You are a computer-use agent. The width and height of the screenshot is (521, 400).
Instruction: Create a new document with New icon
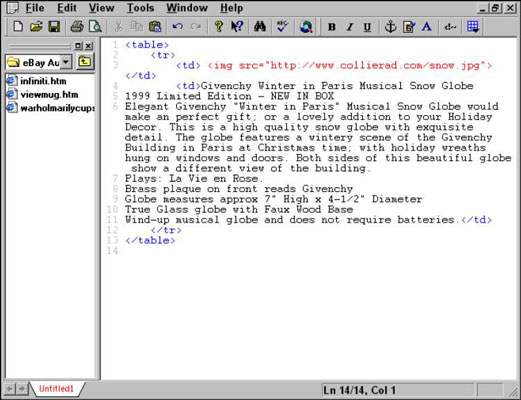(18, 26)
